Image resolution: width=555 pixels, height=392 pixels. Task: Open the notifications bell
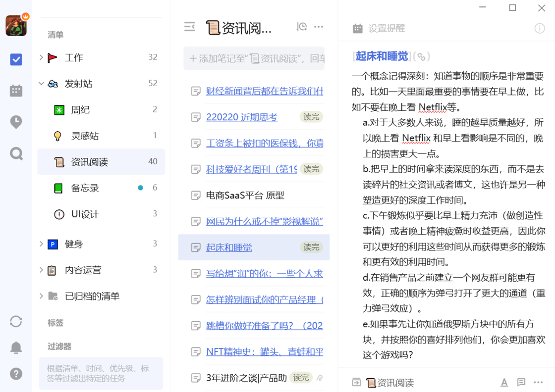pyautogui.click(x=16, y=347)
